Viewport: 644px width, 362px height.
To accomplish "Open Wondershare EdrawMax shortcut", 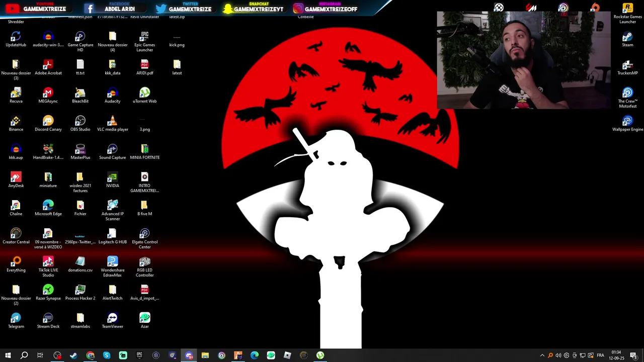I will coord(112,267).
